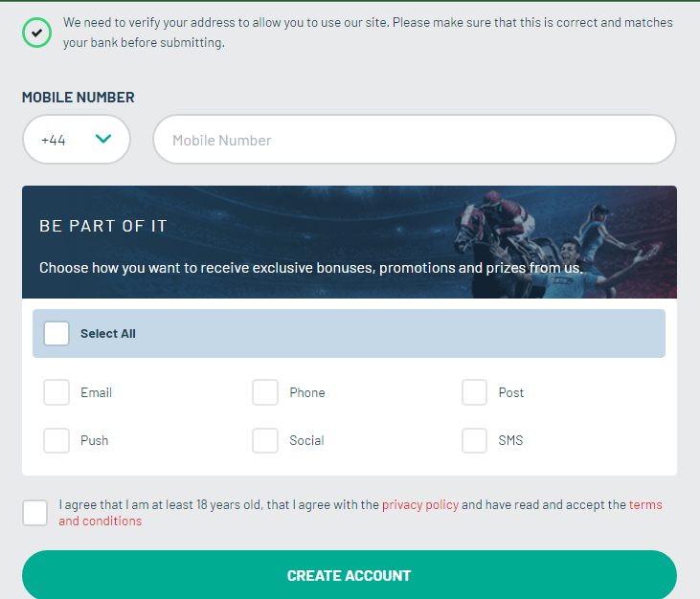The image size is (700, 599).
Task: Open the +44 country code selector
Action: [x=76, y=140]
